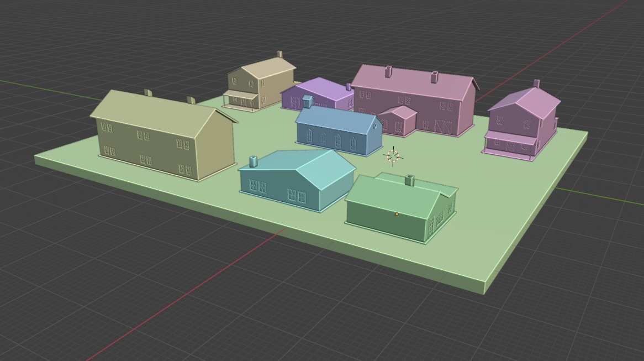Select the teal house with a chimney
644x361 pixels.
(297, 181)
